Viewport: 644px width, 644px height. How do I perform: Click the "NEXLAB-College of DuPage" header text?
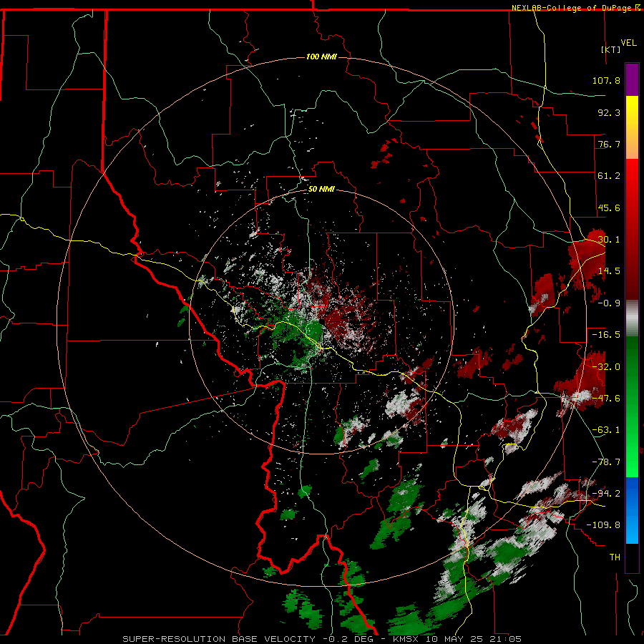(x=572, y=8)
